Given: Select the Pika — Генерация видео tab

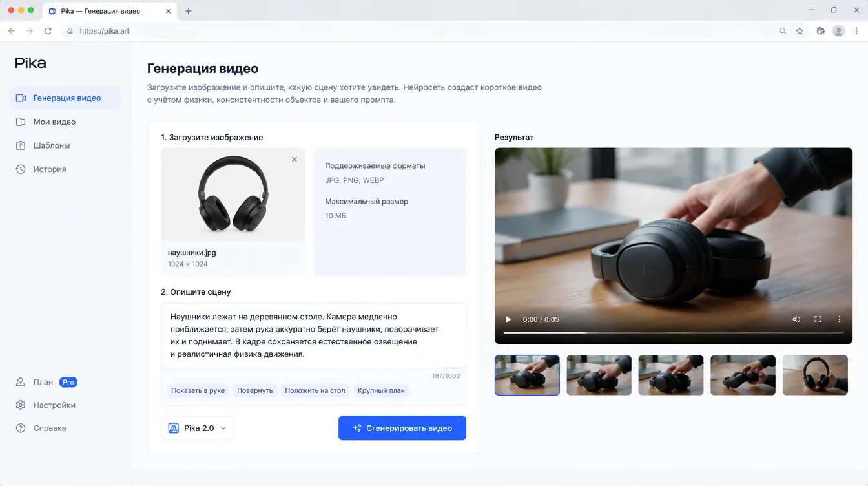Looking at the screenshot, I should 110,11.
